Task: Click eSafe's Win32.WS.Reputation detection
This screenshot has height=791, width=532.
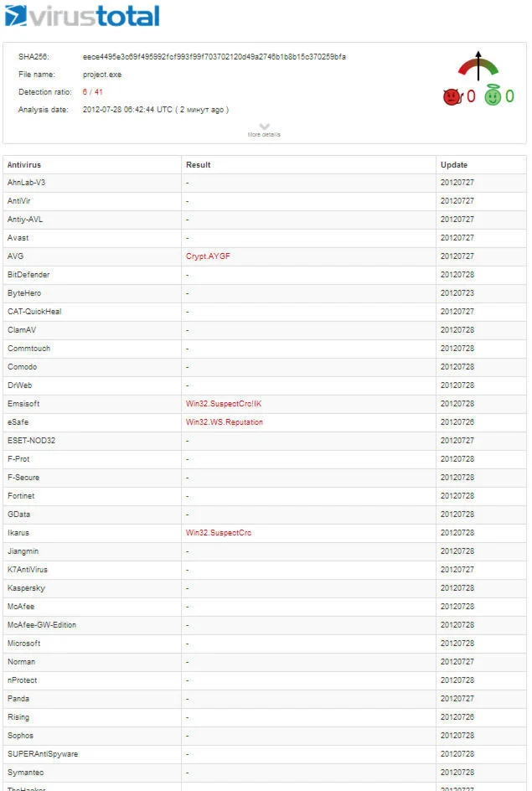Action: coord(225,422)
